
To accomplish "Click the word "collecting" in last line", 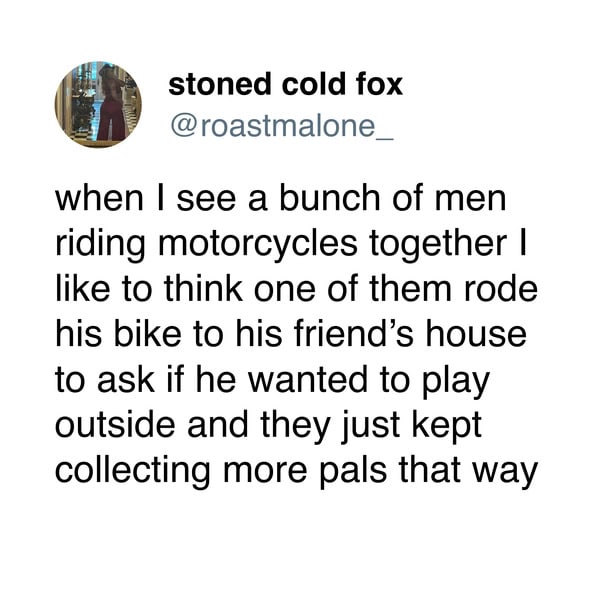I will click(133, 472).
